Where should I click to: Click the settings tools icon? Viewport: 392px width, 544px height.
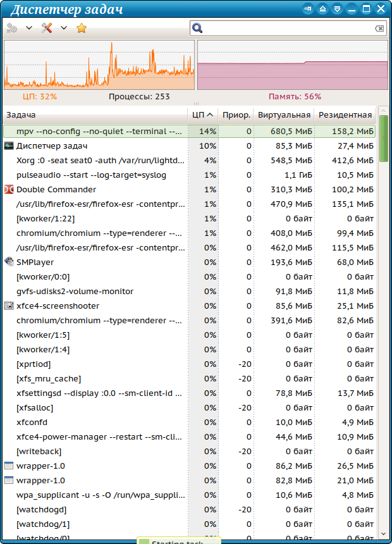pos(47,28)
